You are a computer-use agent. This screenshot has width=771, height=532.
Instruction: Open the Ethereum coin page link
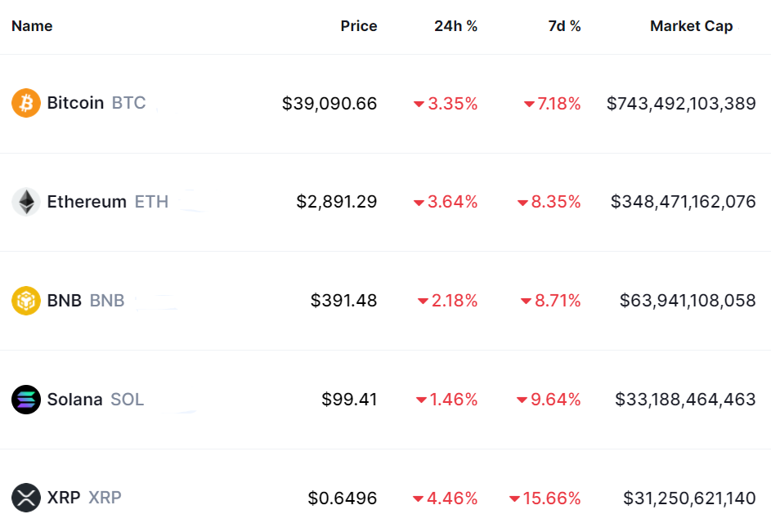pyautogui.click(x=87, y=202)
